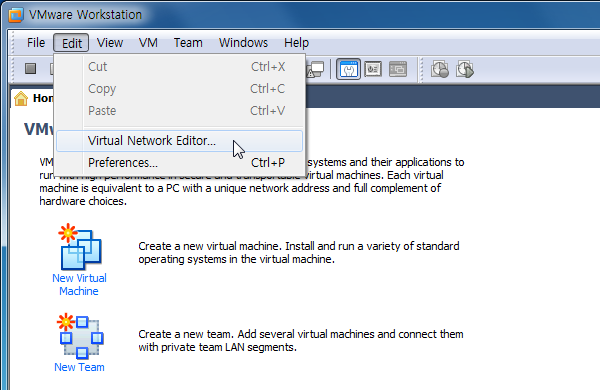Open Preferences from the Edit menu

[179, 163]
